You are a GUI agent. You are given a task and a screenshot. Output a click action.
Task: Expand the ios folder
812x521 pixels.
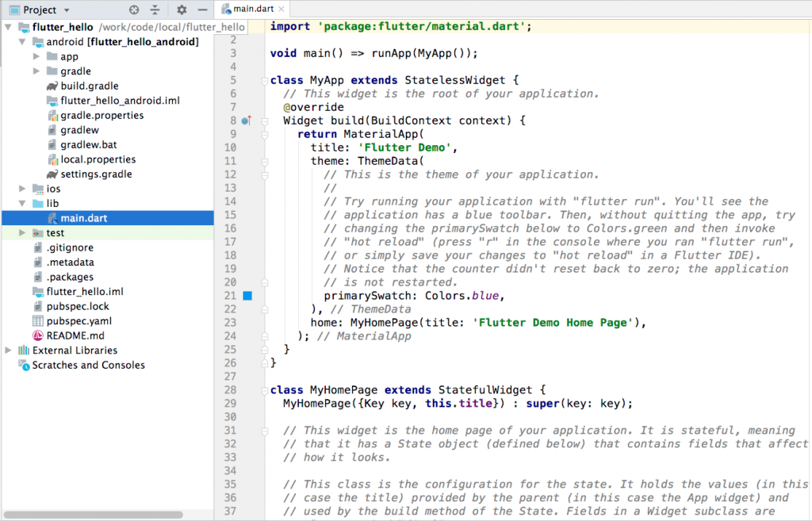pyautogui.click(x=22, y=189)
